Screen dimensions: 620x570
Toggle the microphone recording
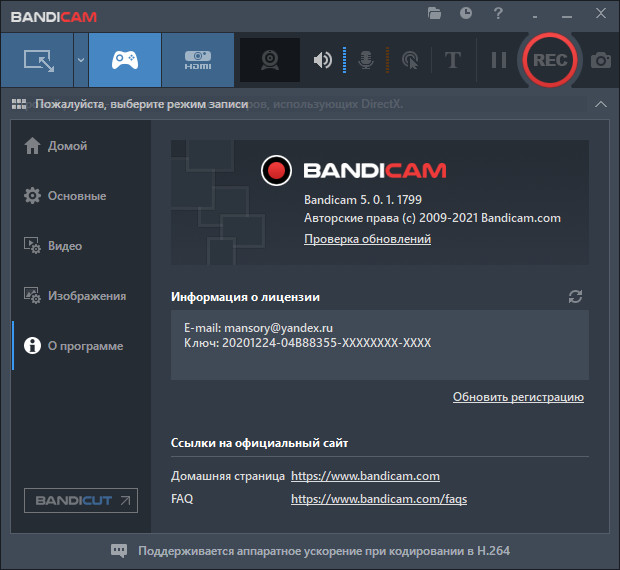(366, 60)
